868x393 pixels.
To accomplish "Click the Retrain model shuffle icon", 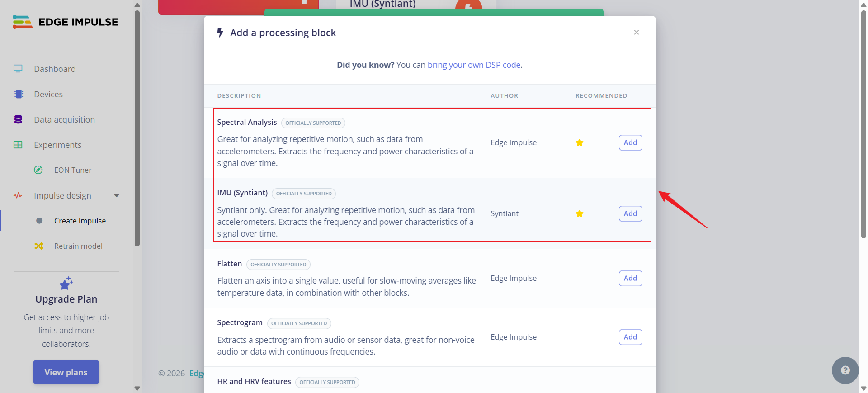I will coord(39,246).
